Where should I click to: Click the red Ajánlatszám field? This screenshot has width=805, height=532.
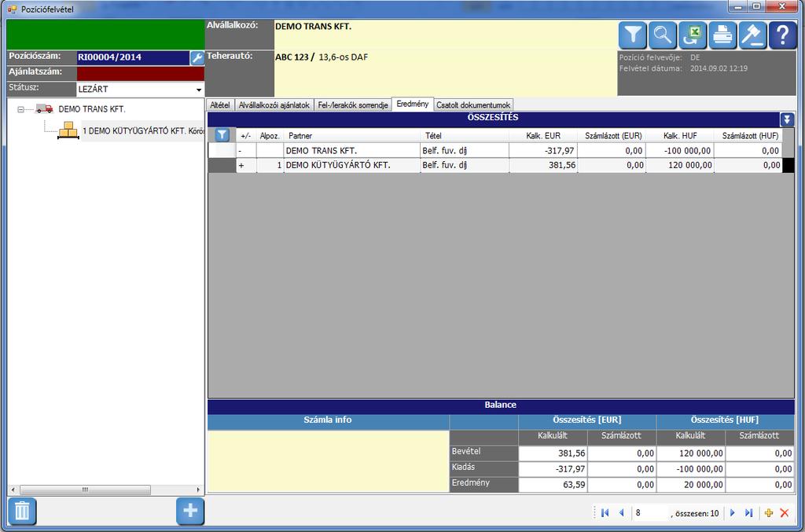[x=140, y=73]
